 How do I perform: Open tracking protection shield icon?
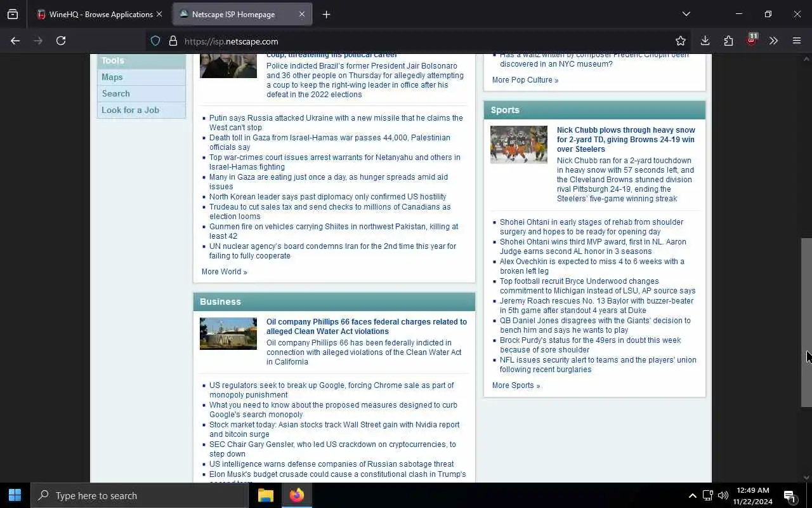(155, 41)
